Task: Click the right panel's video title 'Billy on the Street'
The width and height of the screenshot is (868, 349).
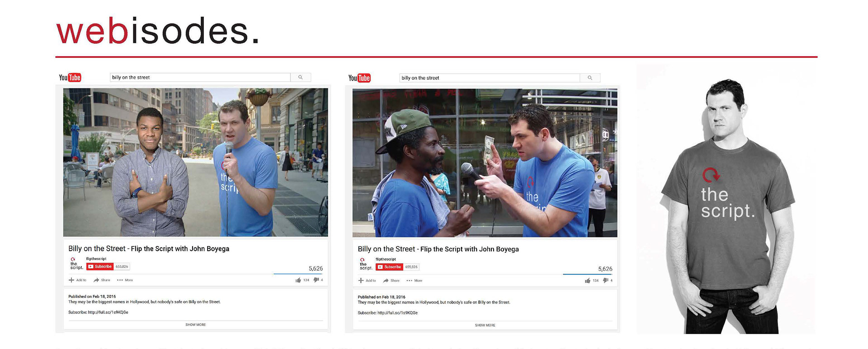Action: 386,249
